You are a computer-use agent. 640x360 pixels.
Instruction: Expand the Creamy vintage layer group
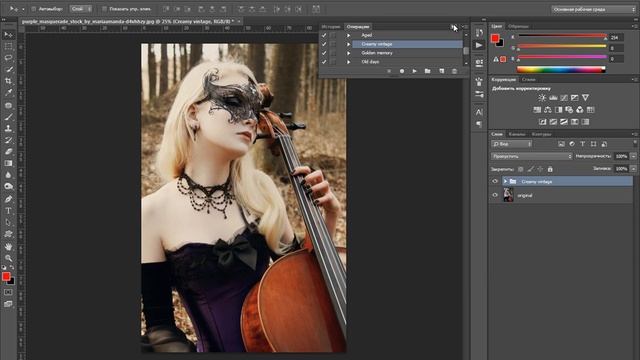point(505,181)
